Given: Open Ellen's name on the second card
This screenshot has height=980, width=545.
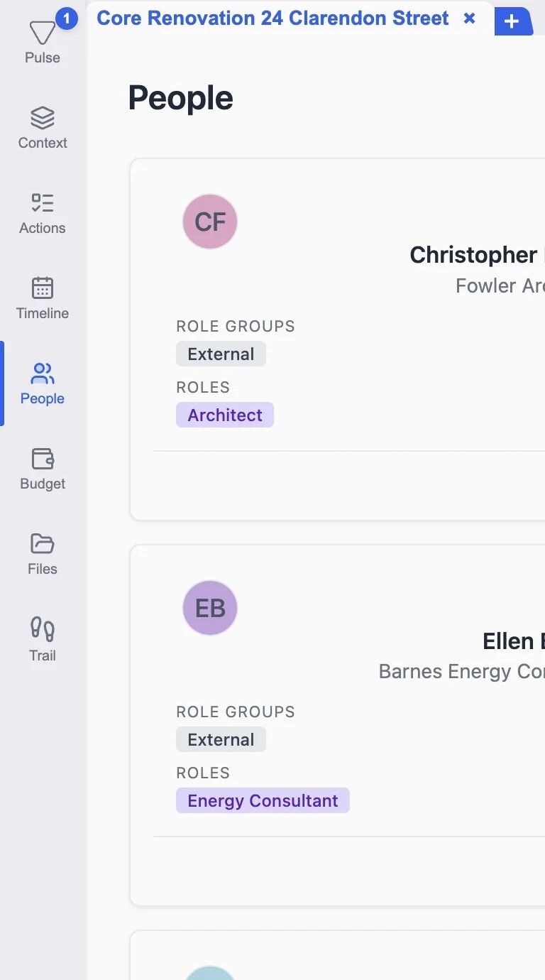Looking at the screenshot, I should [514, 641].
